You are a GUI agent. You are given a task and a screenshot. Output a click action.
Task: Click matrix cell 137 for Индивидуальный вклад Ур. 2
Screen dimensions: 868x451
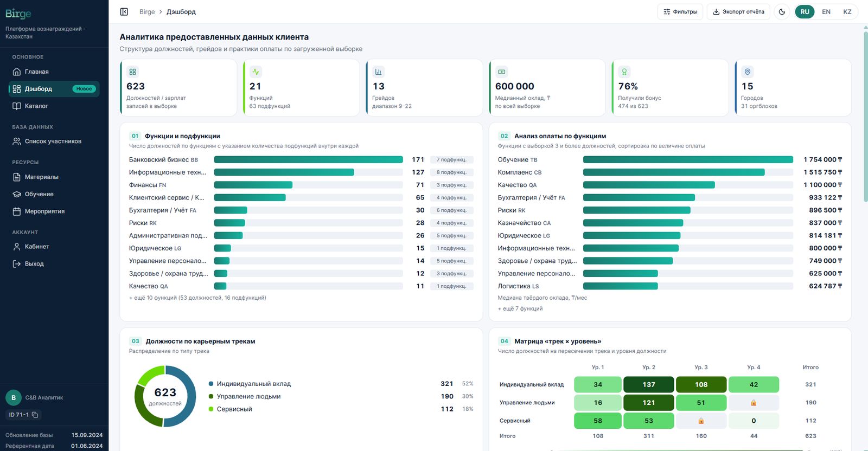pyautogui.click(x=649, y=385)
